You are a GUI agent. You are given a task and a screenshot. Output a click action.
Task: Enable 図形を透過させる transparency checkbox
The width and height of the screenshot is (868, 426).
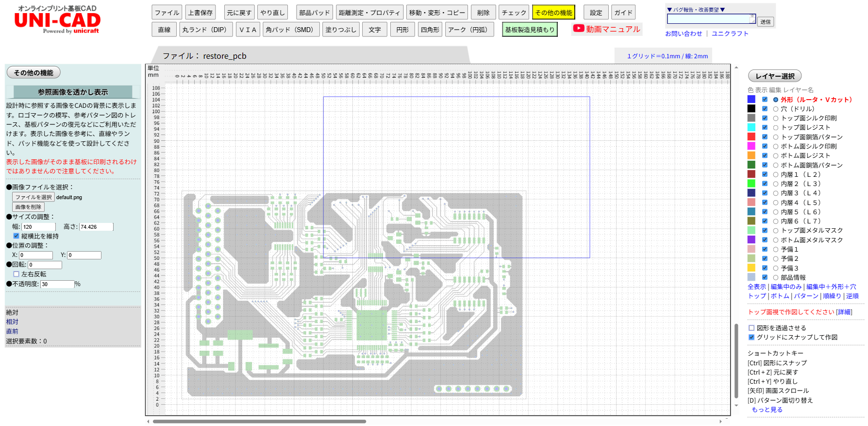(751, 328)
